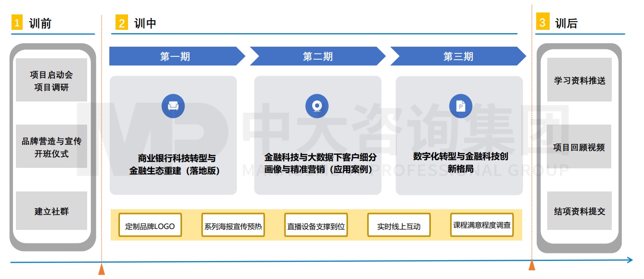Open the 第三期 phase arrow
This screenshot has width=644, height=279.
coord(457,56)
